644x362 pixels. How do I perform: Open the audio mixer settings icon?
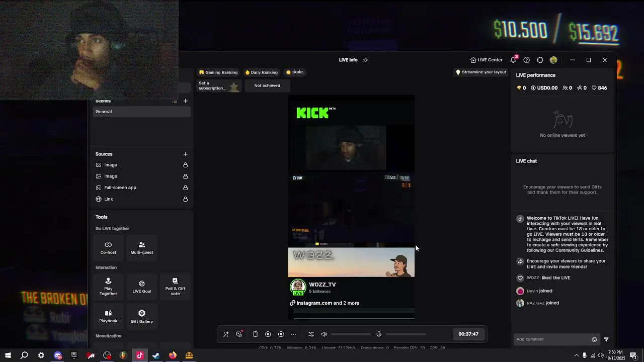[x=311, y=334]
